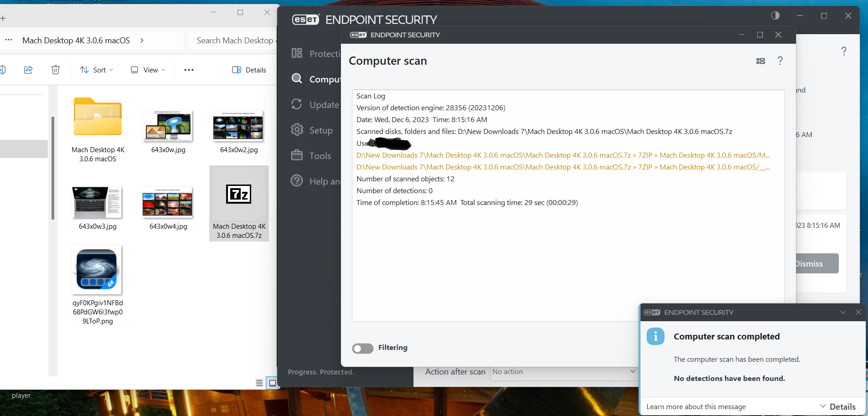Select Mach Desktop 4K 3.0.6 macOS.7z archive
This screenshot has width=868, height=416.
tap(239, 203)
